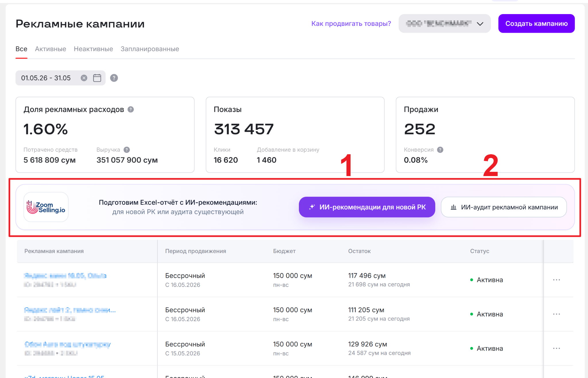Screen dimensions: 588x378
Task: Click the 16 620 clicks value
Action: [226, 160]
